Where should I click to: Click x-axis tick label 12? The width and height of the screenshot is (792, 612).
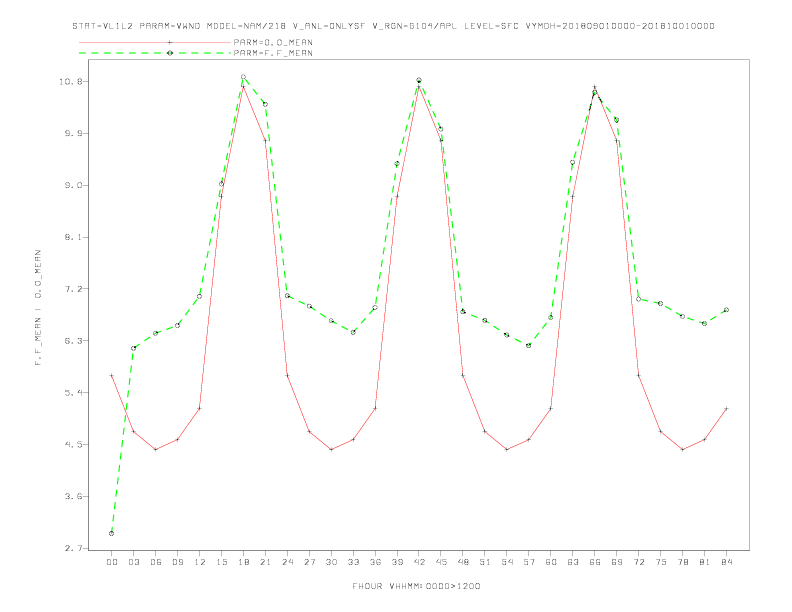pos(200,562)
